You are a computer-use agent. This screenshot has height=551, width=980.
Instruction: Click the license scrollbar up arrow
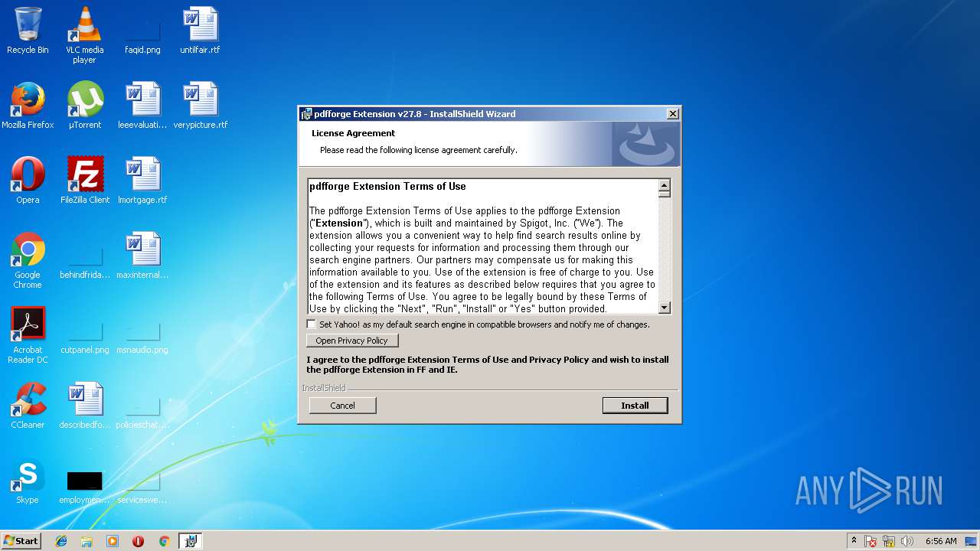(664, 184)
